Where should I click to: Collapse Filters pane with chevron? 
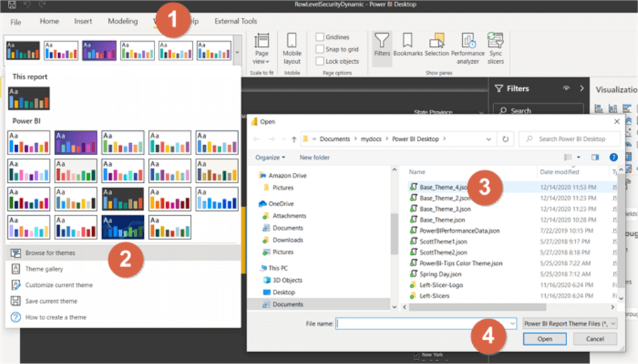pyautogui.click(x=582, y=88)
